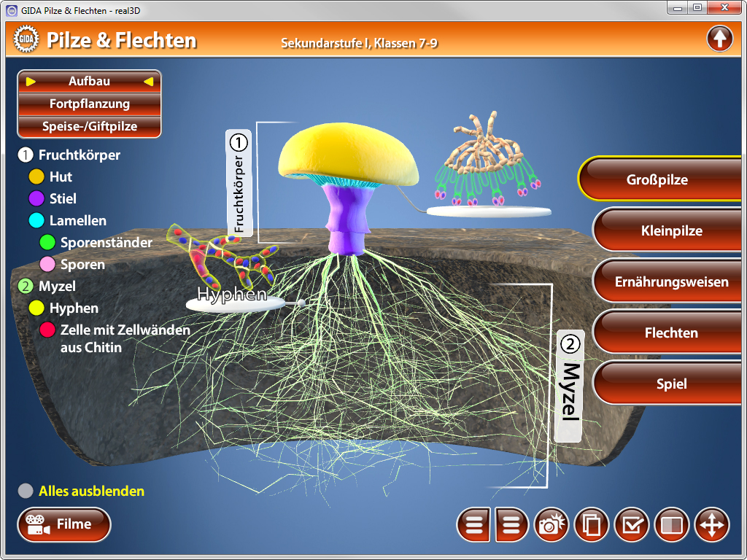Toggle the cyan Lamellen label dot

[x=36, y=220]
